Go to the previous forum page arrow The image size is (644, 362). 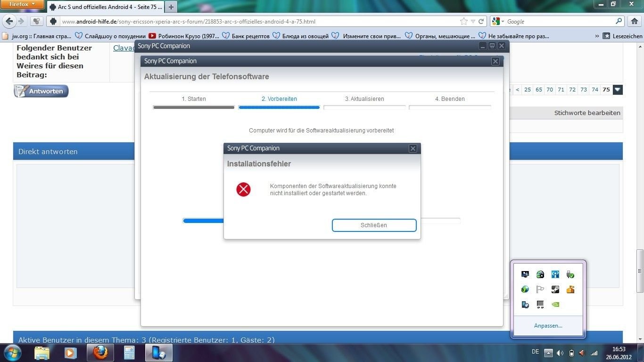(518, 90)
